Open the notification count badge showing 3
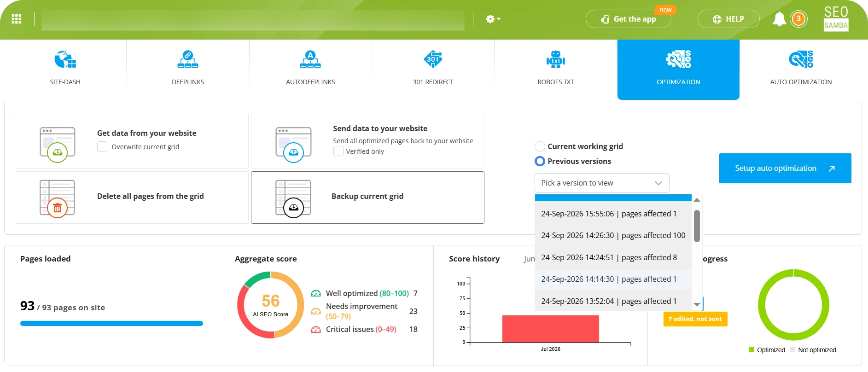 click(x=798, y=19)
